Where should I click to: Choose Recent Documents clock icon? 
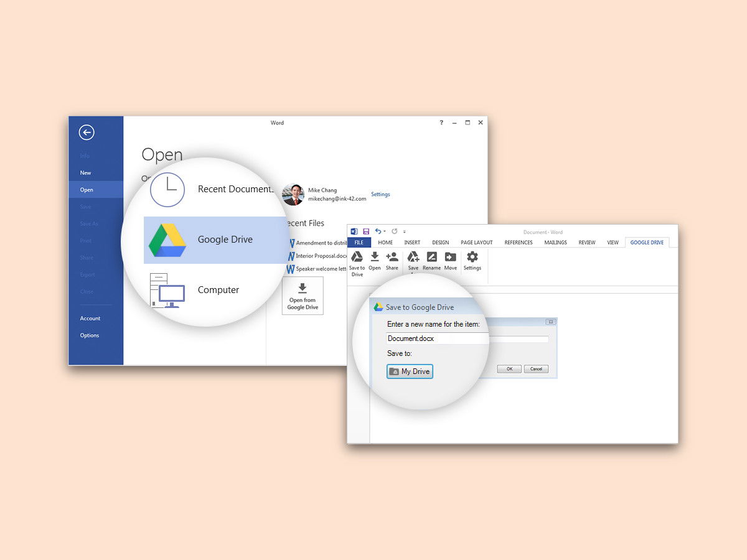click(x=167, y=190)
